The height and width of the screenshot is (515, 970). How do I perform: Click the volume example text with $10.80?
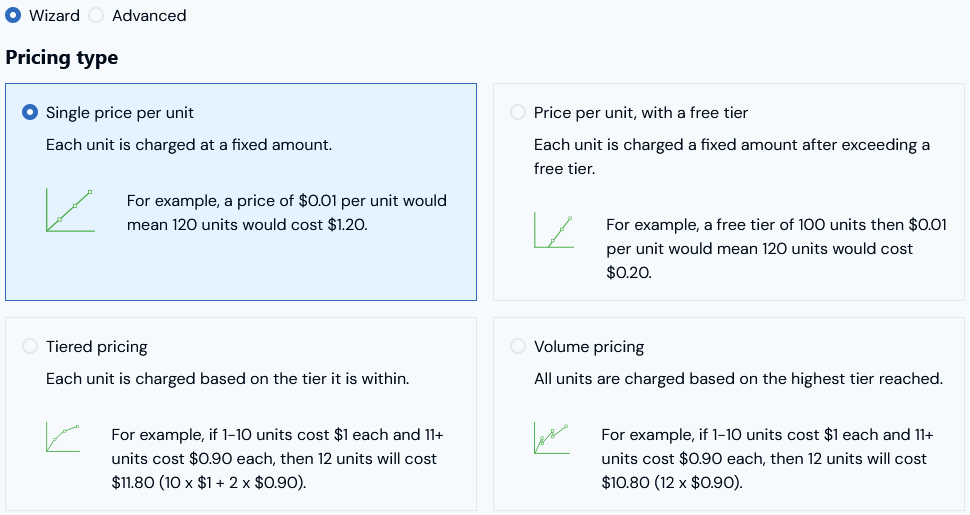(767, 459)
